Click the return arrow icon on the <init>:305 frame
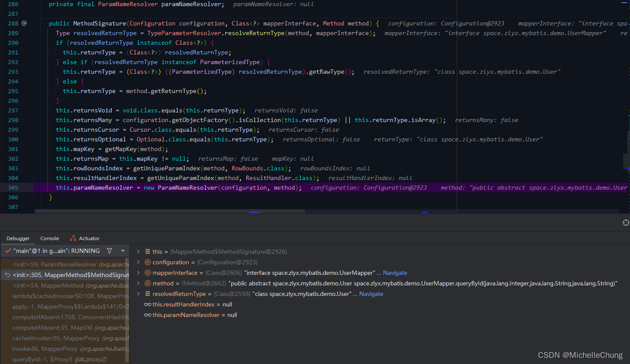 (x=7, y=275)
